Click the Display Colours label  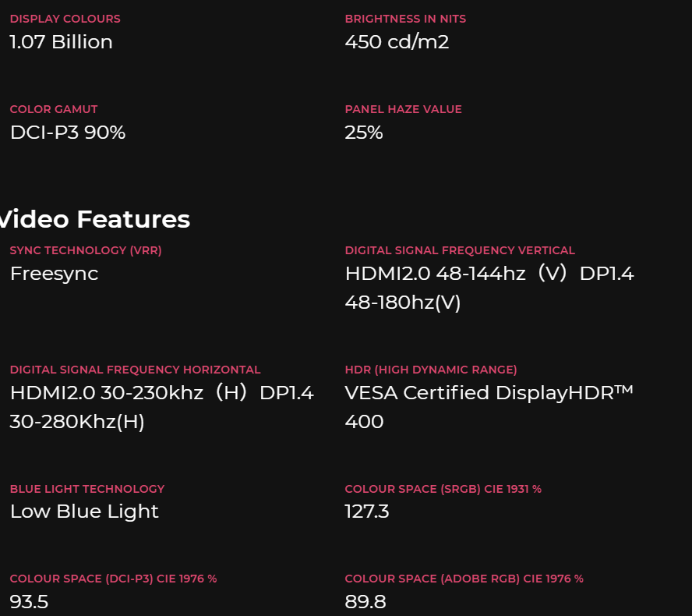click(x=65, y=19)
